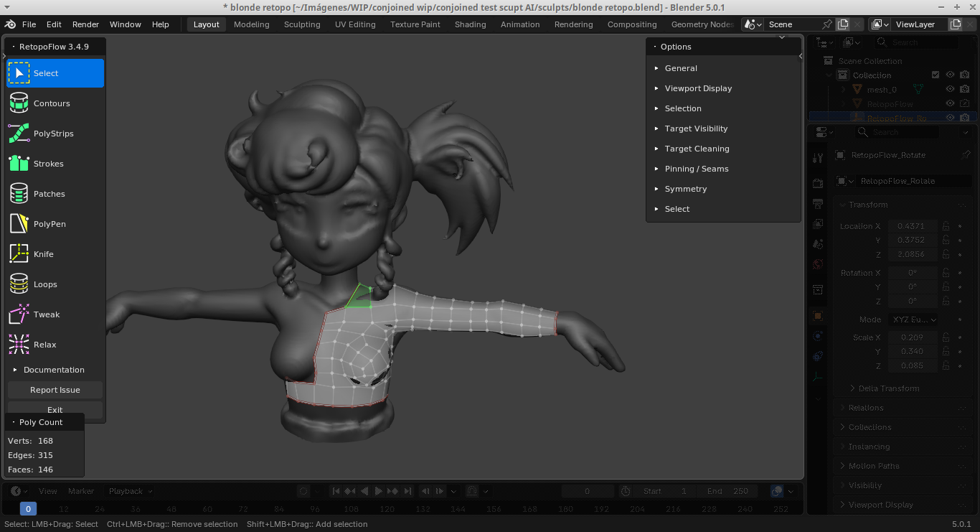Activate the PolyPen tool
980x532 pixels.
(x=55, y=224)
